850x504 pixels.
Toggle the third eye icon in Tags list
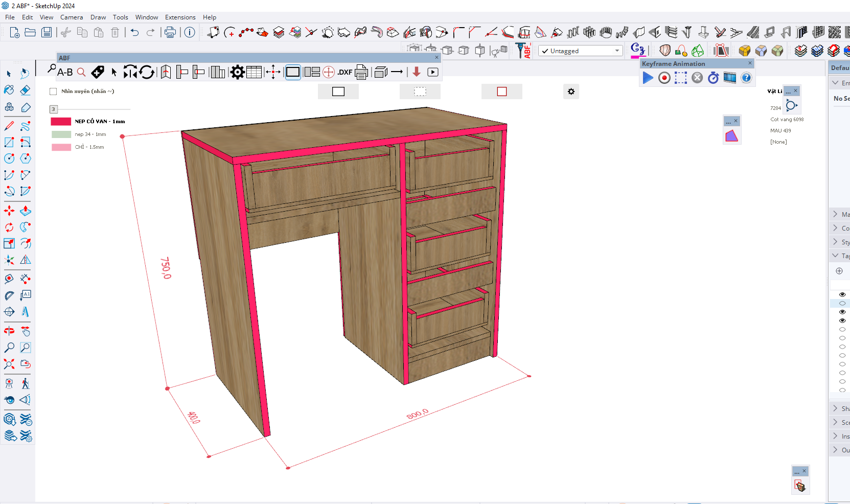pos(842,312)
